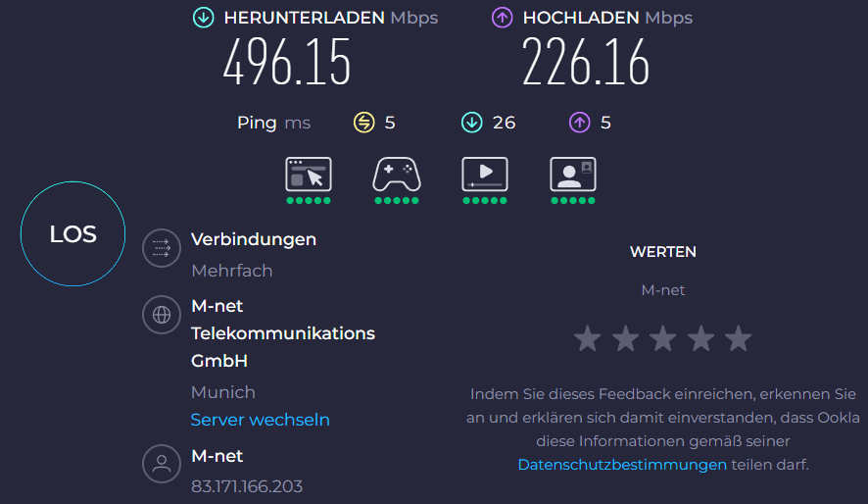Click the LOS start test button
Screen dimensions: 868x504
coord(73,234)
